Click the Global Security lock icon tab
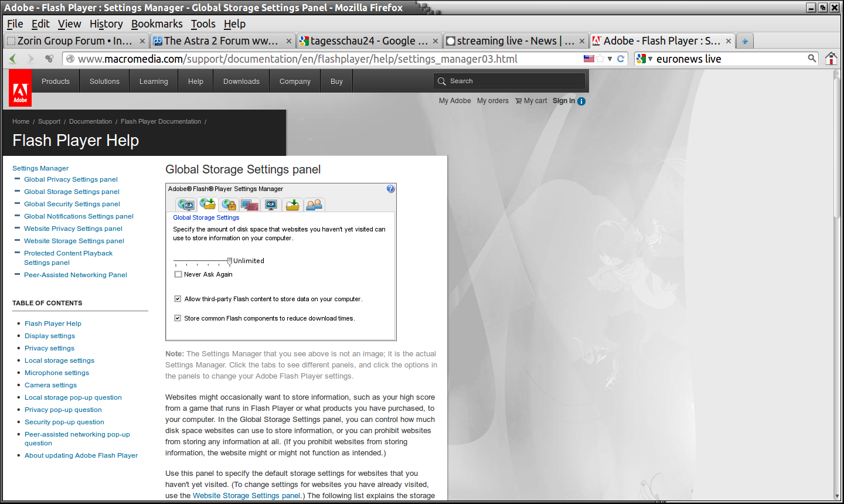 coord(229,205)
